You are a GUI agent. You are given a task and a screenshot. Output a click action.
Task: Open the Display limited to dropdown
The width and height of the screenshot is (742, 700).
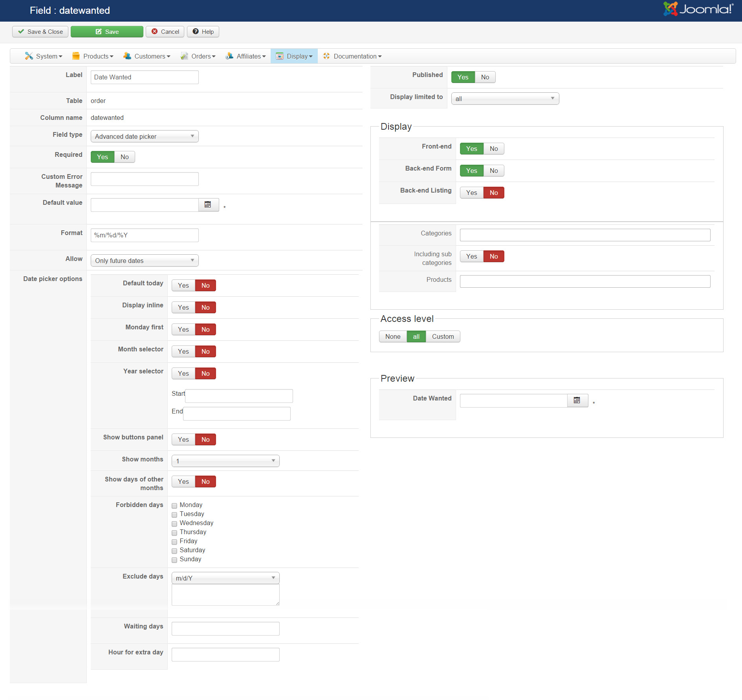click(505, 99)
